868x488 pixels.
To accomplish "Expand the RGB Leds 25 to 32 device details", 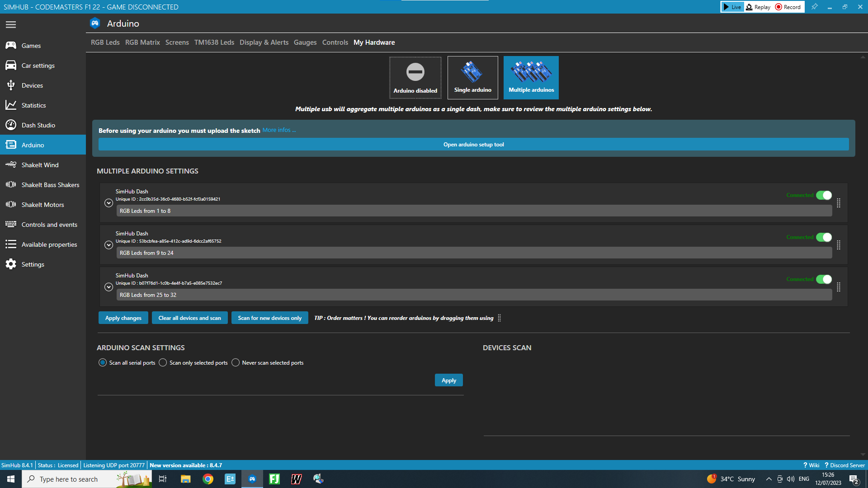I will [x=108, y=287].
